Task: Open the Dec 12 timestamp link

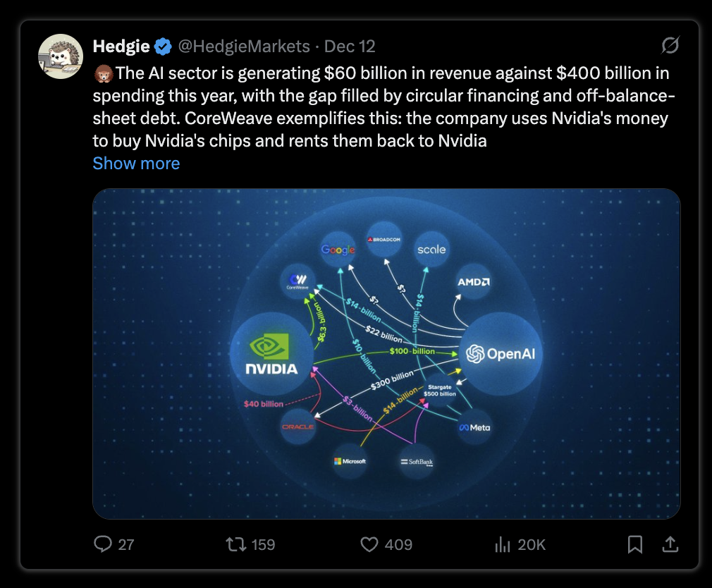Action: (x=350, y=47)
